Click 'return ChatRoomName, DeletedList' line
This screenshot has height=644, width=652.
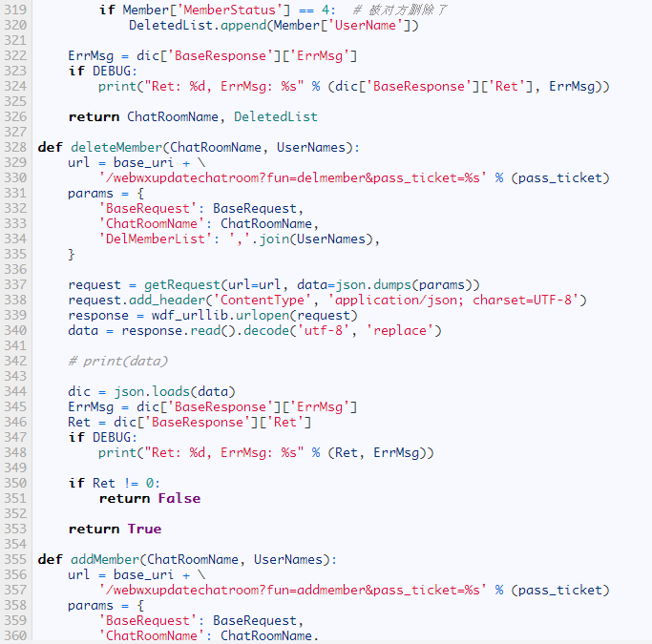point(193,117)
